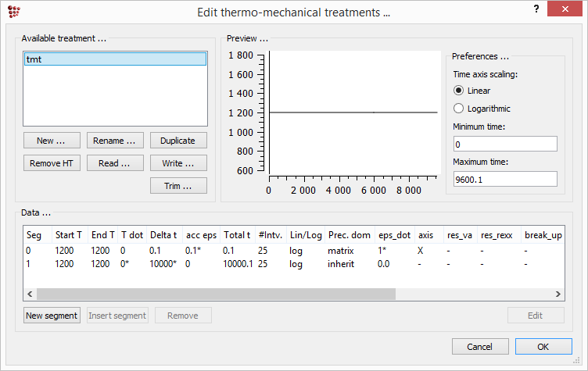Click the Maximum time input field
Screen dimensions: 588x371
click(x=504, y=180)
